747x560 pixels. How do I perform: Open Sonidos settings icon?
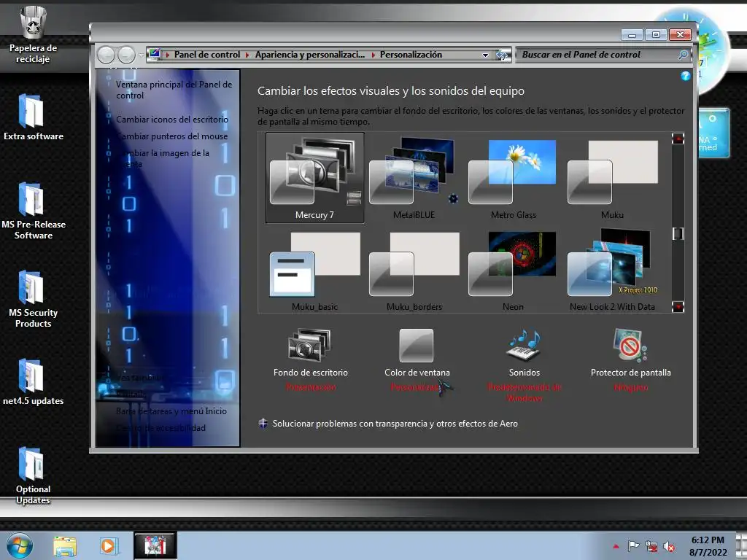click(524, 345)
